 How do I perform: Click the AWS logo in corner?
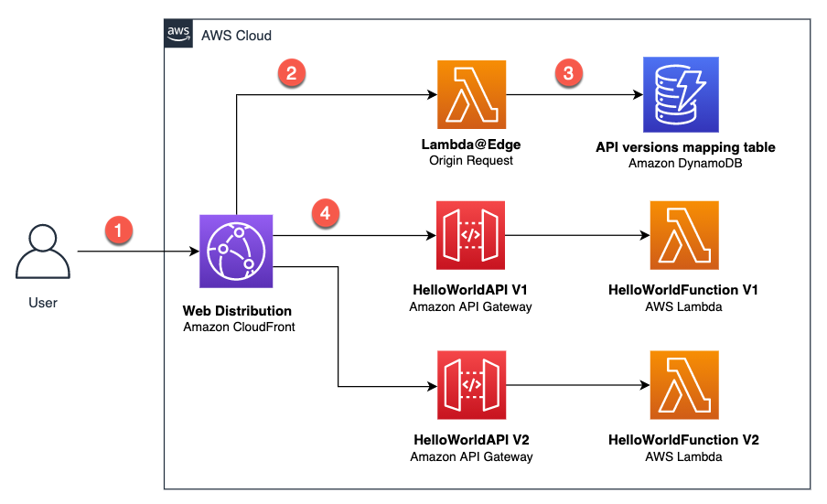tap(178, 33)
